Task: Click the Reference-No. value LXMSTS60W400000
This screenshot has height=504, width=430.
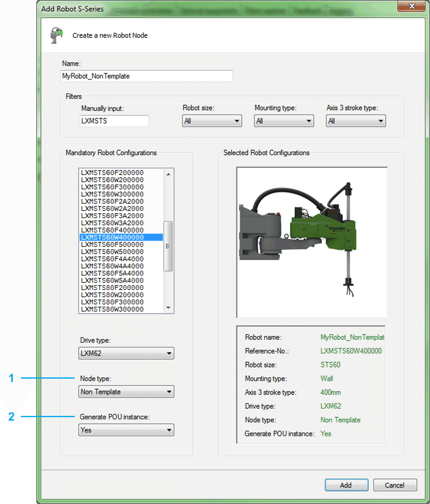Action: 351,351
